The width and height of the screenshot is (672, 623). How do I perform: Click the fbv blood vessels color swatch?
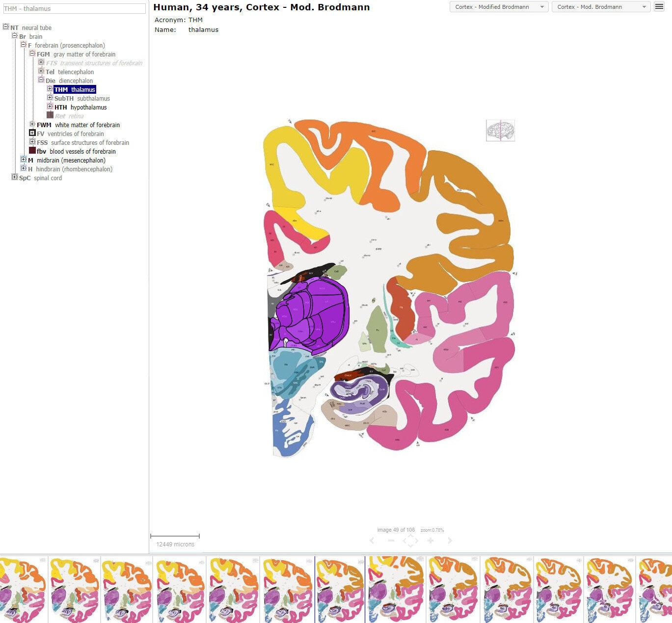[32, 151]
